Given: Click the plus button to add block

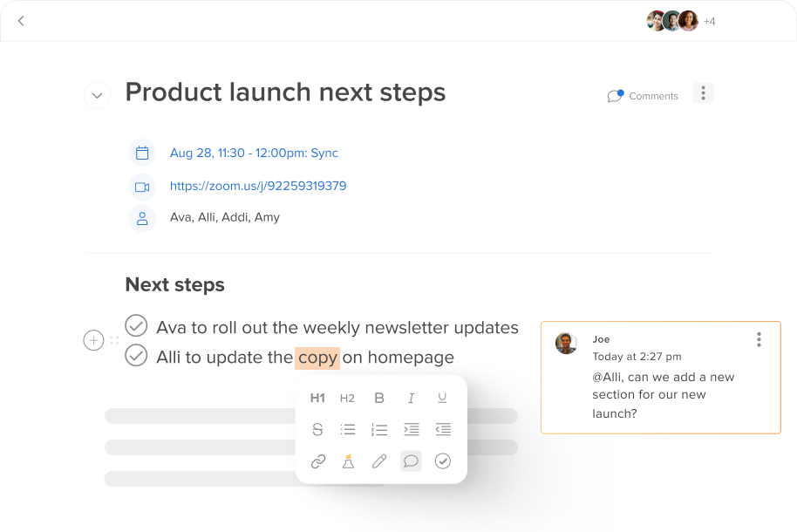Looking at the screenshot, I should pyautogui.click(x=93, y=340).
